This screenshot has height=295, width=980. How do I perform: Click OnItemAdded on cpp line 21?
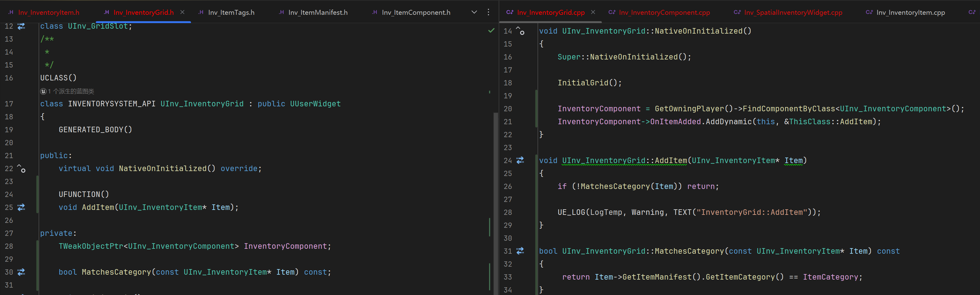pyautogui.click(x=676, y=122)
